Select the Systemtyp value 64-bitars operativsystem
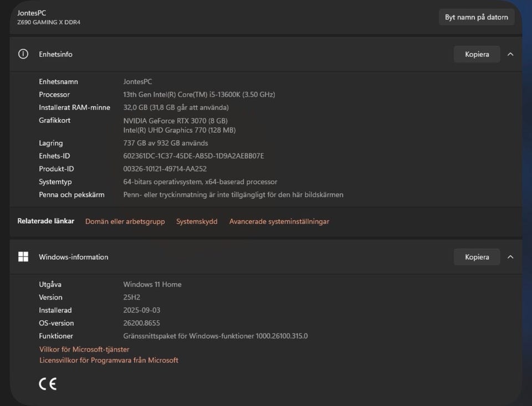Screen dimensions: 532x406 200,182
